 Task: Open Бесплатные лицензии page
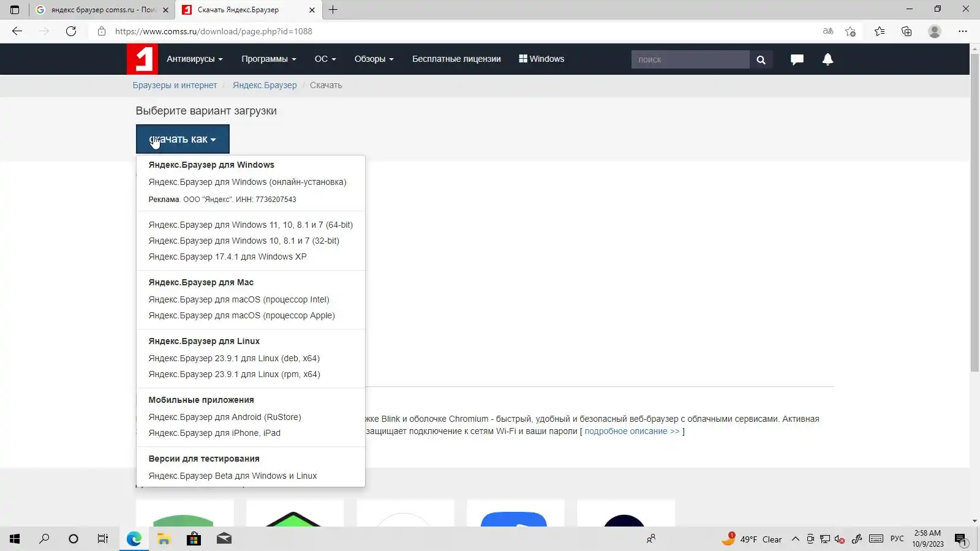456,59
